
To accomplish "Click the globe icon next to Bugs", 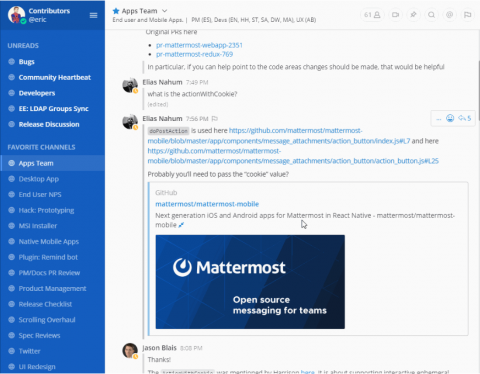I will [x=11, y=62].
